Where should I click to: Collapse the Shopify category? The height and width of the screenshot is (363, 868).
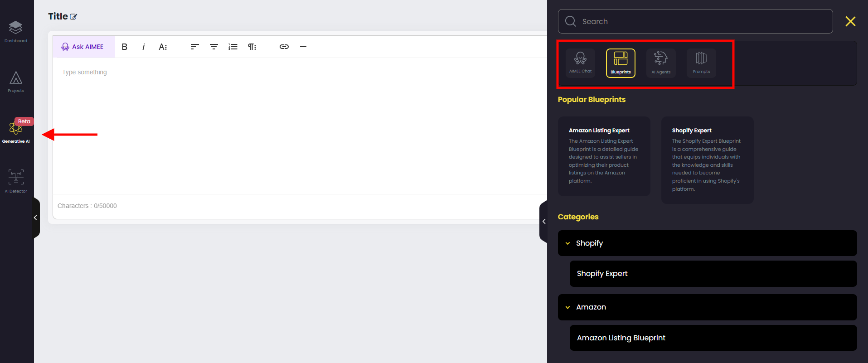coord(567,243)
